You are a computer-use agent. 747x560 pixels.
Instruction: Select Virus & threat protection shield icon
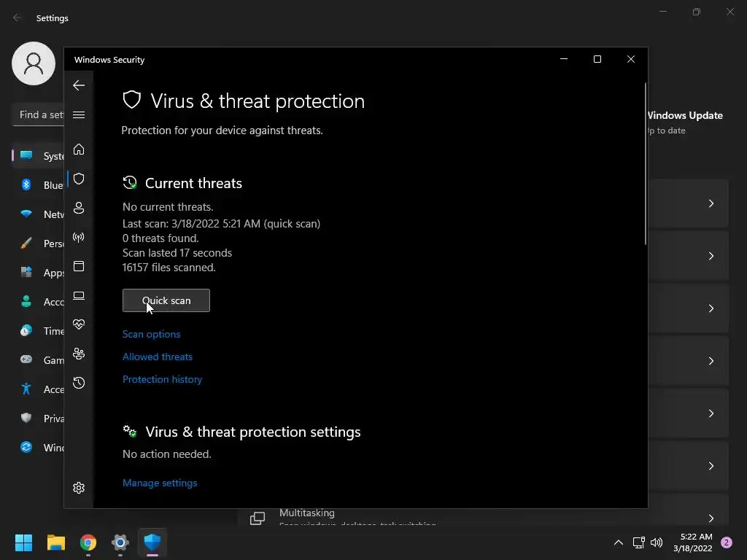tap(79, 179)
